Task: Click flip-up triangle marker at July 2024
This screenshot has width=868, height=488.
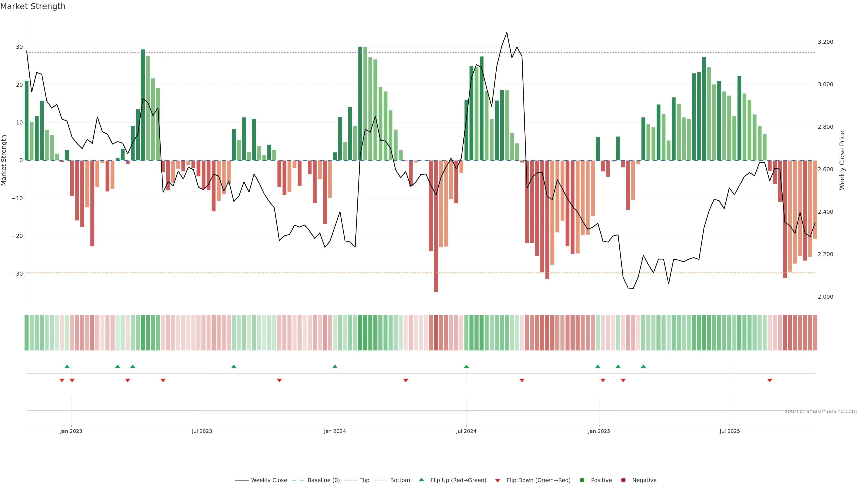Action: (x=466, y=366)
